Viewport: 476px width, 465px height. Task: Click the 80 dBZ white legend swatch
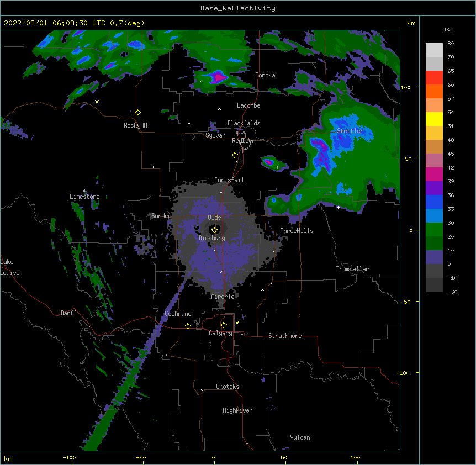pos(434,50)
